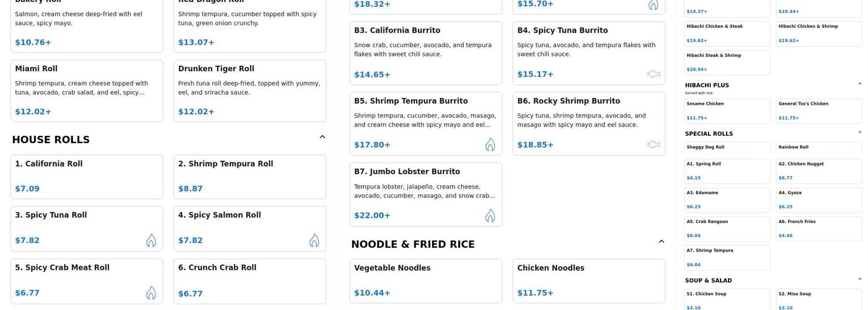Collapse the Special Rolls sidebar section
The height and width of the screenshot is (310, 868).
point(859,132)
